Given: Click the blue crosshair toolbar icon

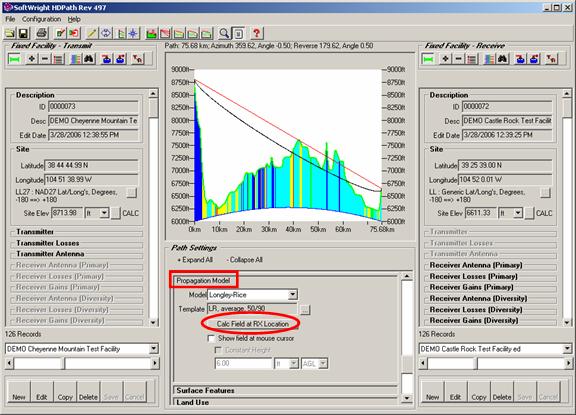Looking at the screenshot, I should pos(133,34).
